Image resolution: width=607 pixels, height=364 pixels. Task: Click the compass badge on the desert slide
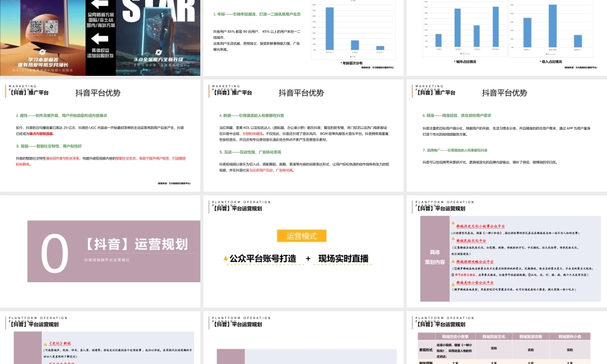coord(43,53)
